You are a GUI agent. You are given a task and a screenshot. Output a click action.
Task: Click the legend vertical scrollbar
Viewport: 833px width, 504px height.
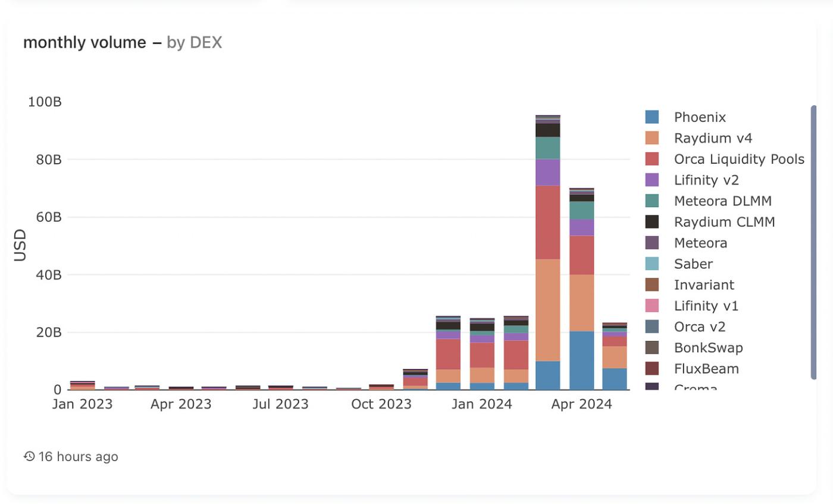pos(813,242)
